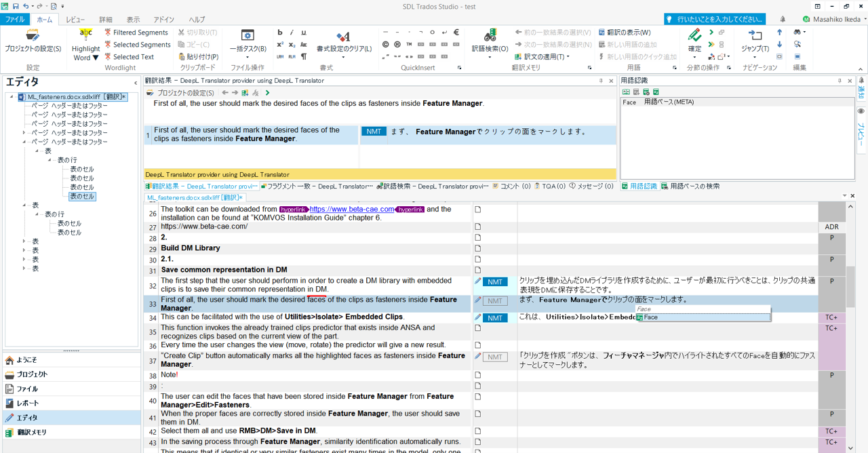Click previous-match arrow in translation results toolbar

tap(225, 93)
